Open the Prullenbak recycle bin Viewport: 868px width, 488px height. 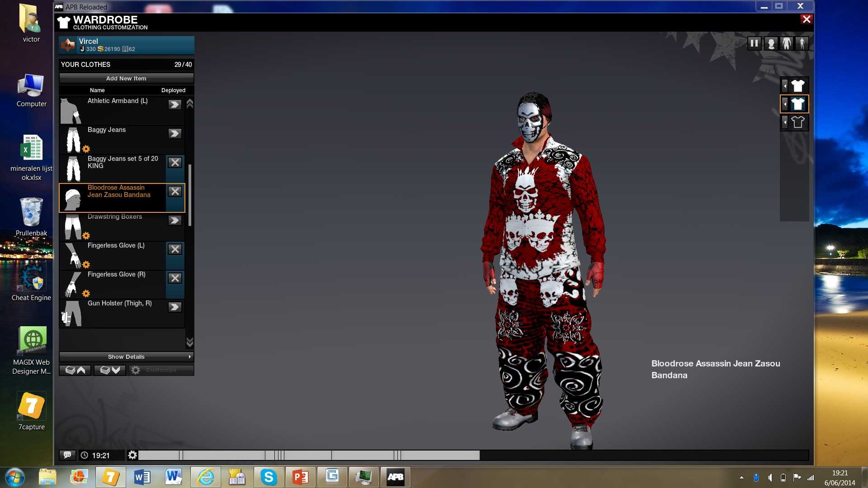(x=31, y=217)
